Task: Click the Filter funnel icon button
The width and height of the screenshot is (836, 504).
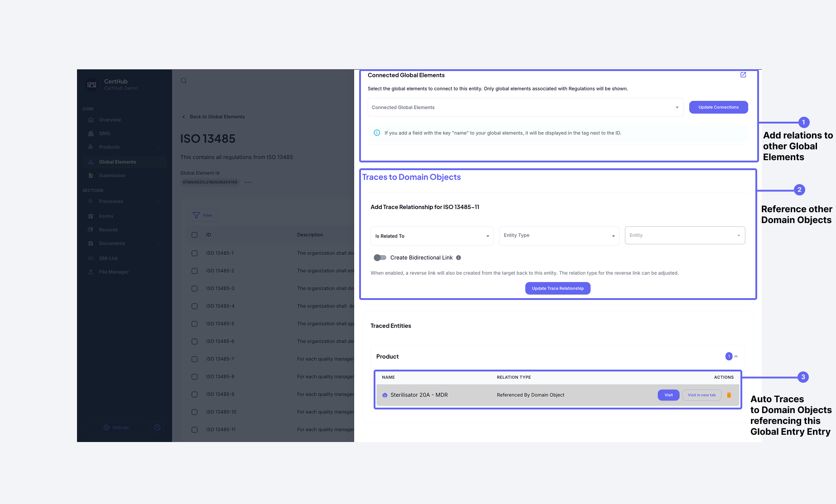Action: [202, 215]
